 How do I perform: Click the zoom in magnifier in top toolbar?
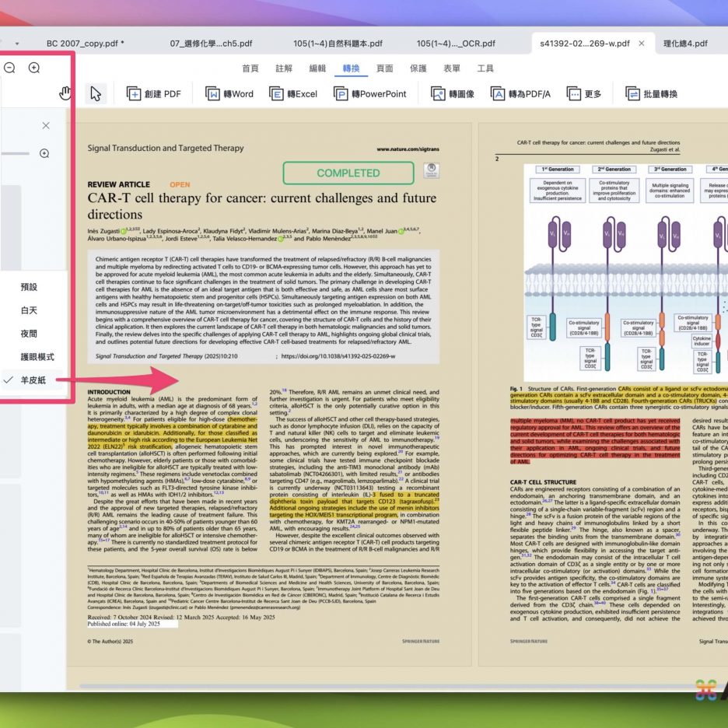[x=34, y=68]
